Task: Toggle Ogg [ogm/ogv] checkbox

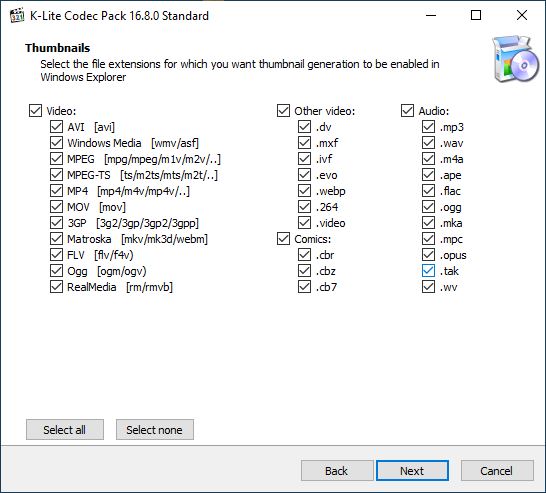Action: (x=56, y=271)
